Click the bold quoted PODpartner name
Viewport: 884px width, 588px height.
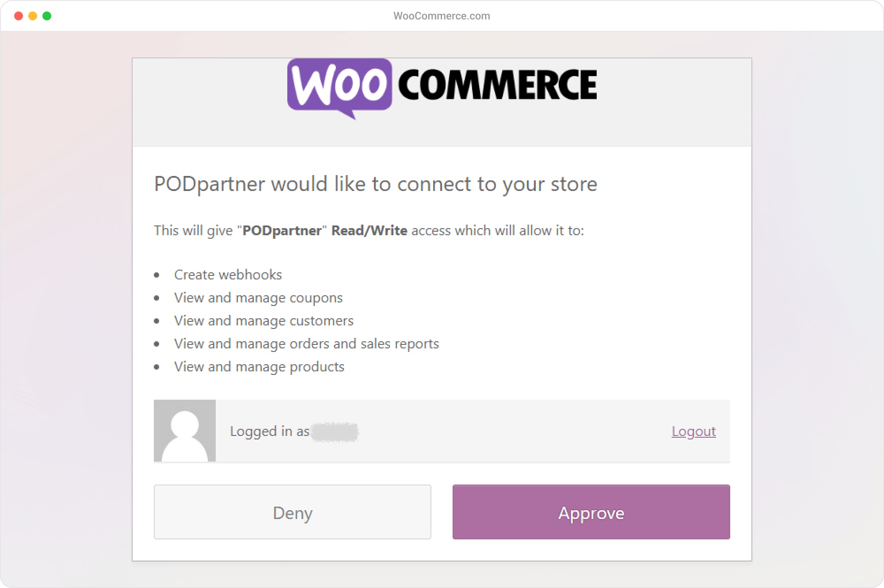(x=282, y=230)
